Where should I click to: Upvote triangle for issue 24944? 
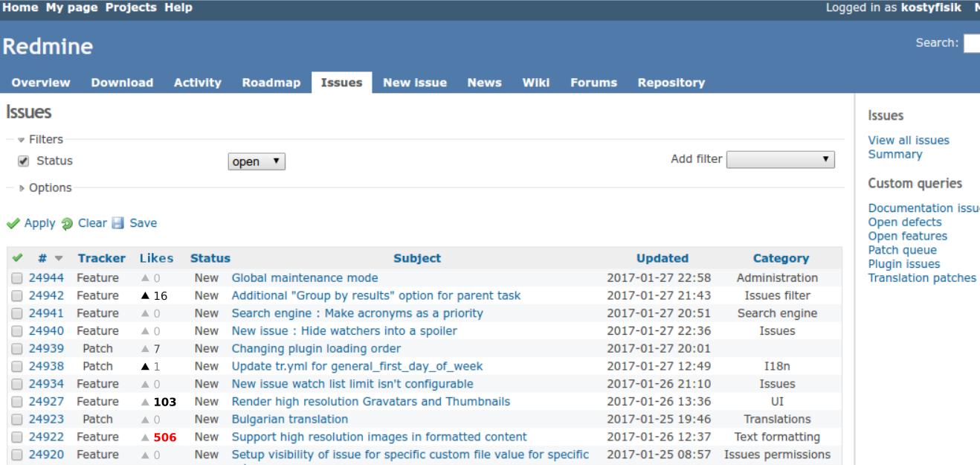tap(145, 278)
